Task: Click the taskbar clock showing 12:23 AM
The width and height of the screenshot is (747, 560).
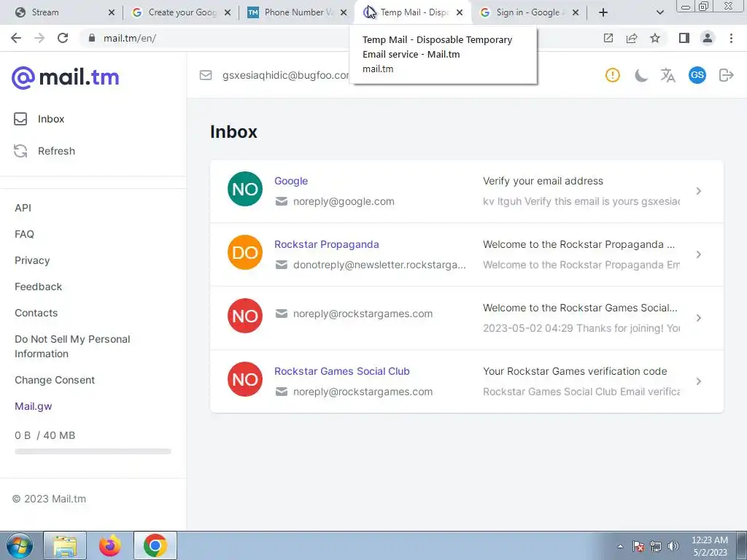Action: pos(709,546)
